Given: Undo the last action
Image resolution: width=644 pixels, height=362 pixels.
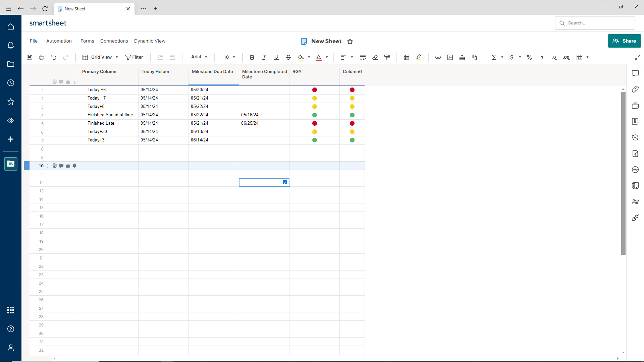Looking at the screenshot, I should pos(54,57).
